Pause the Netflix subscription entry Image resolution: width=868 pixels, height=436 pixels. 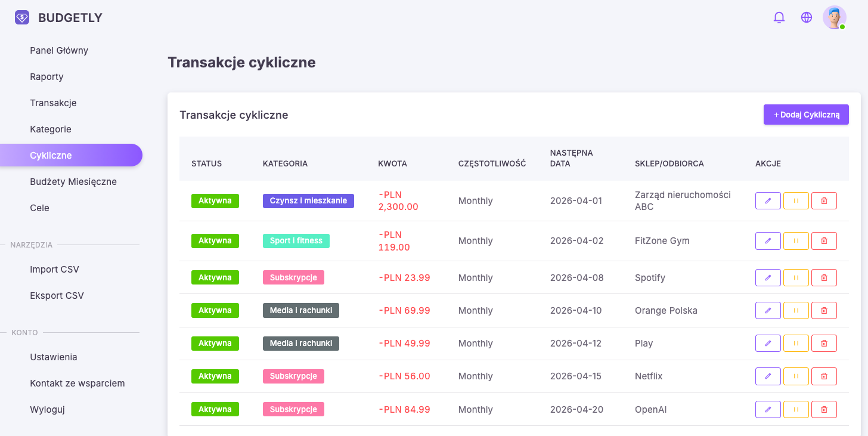tap(796, 376)
